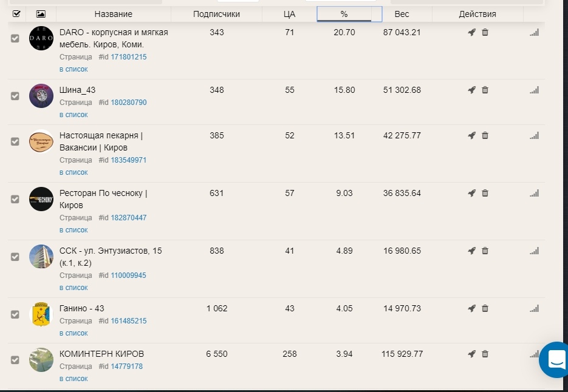Click the Ганино - 43 coat-of-arms avatar

tap(41, 314)
